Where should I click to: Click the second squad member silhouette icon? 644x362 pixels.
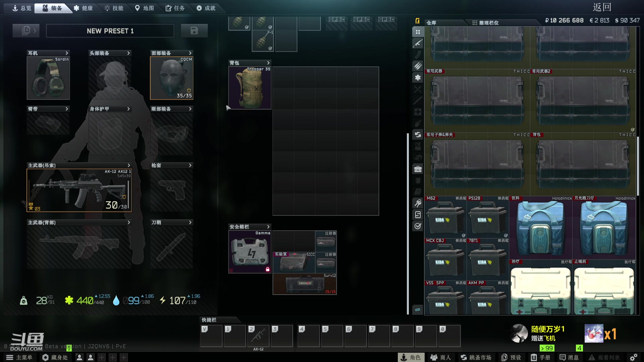[x=91, y=358]
